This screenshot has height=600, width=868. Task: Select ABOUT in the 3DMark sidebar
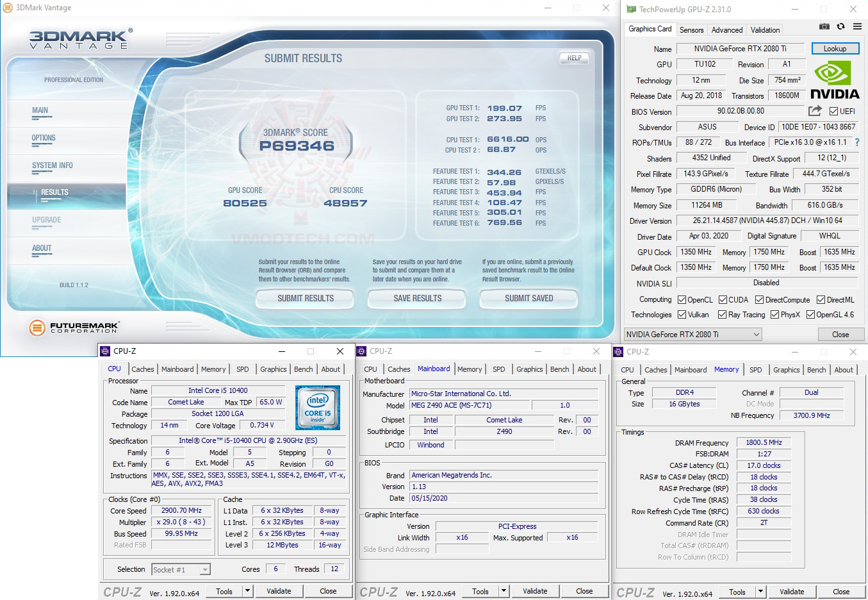42,248
